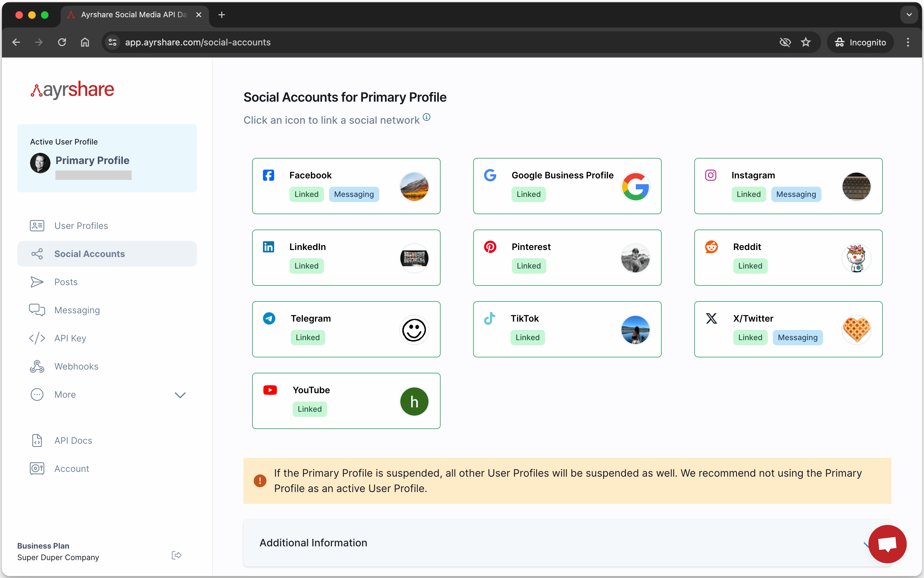Open the Chrome three-dot menu

tap(908, 42)
